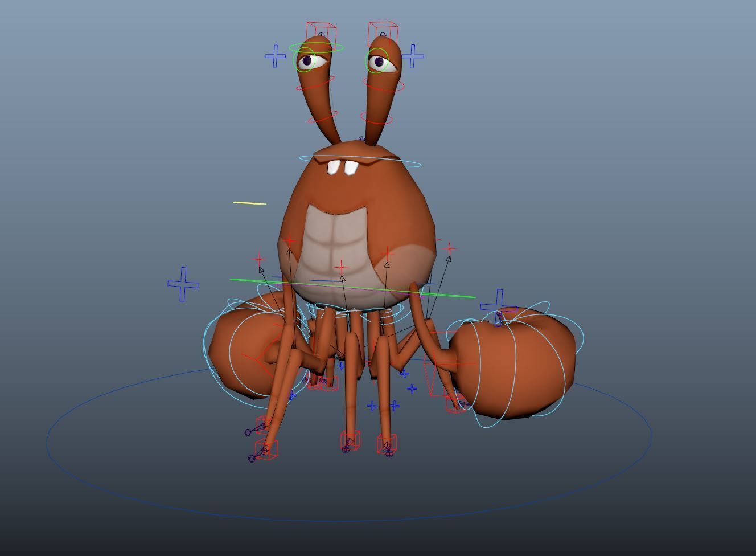This screenshot has width=756, height=556.
Task: Select lowest red ring on left eyestalk
Action: (x=323, y=117)
